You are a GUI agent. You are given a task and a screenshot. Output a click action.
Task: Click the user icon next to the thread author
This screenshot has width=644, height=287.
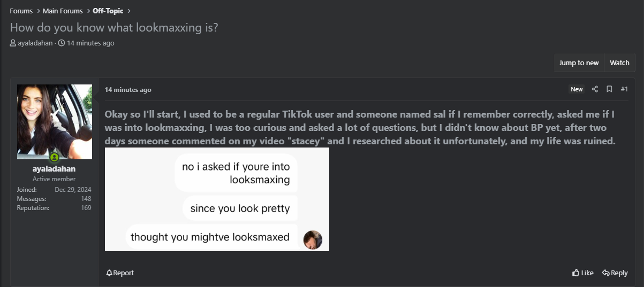click(13, 43)
